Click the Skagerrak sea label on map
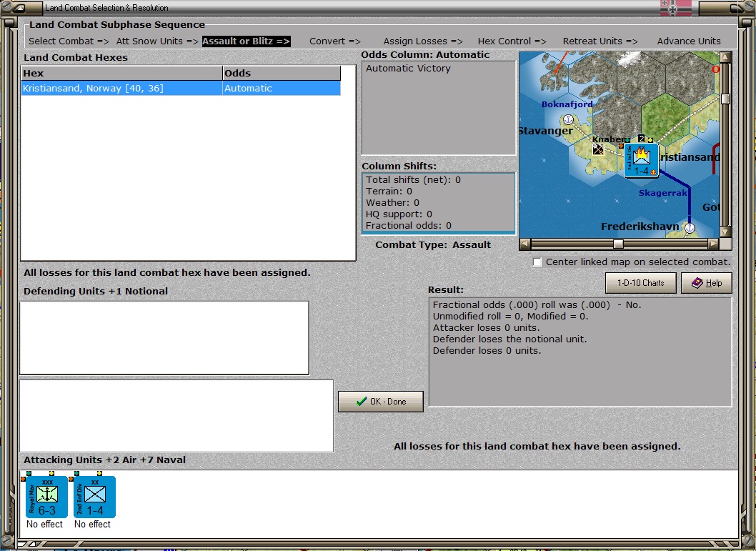The height and width of the screenshot is (551, 756). coord(663,193)
